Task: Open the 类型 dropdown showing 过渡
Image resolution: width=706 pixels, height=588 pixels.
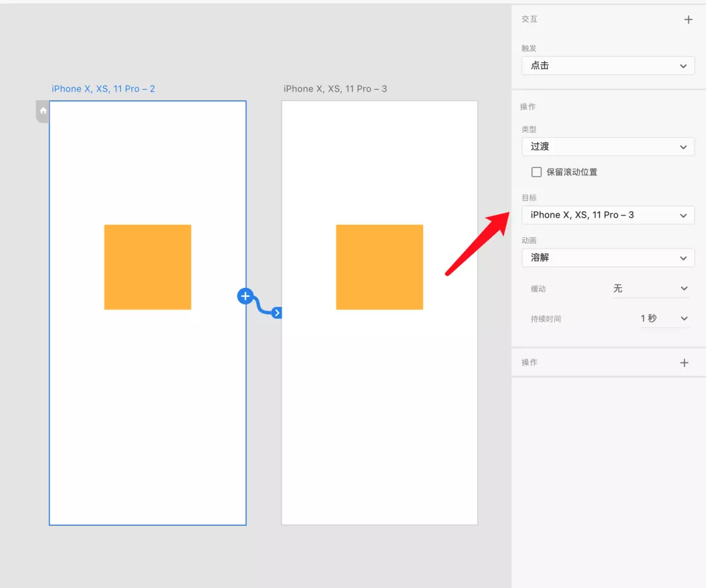Action: (608, 147)
